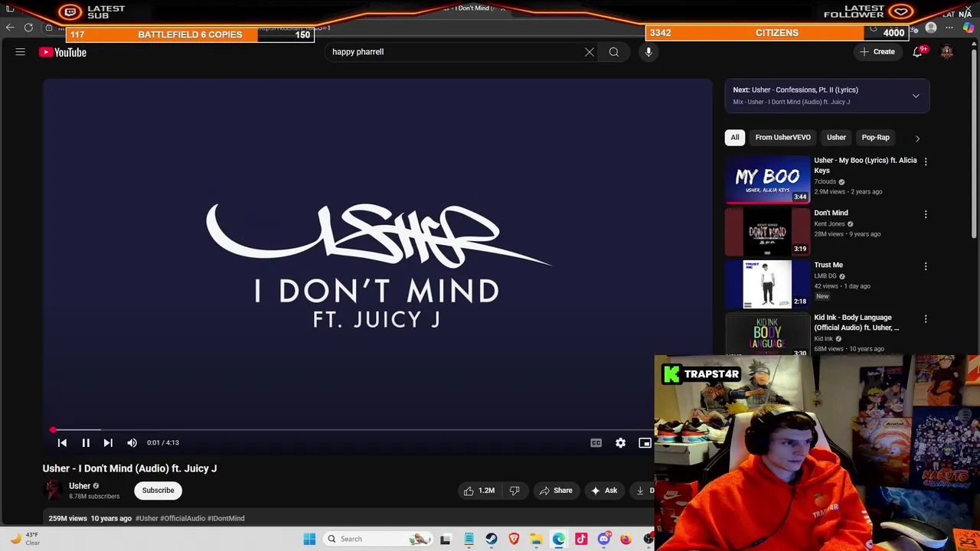The image size is (980, 551).
Task: Open Firefox from the taskbar
Action: tap(626, 539)
